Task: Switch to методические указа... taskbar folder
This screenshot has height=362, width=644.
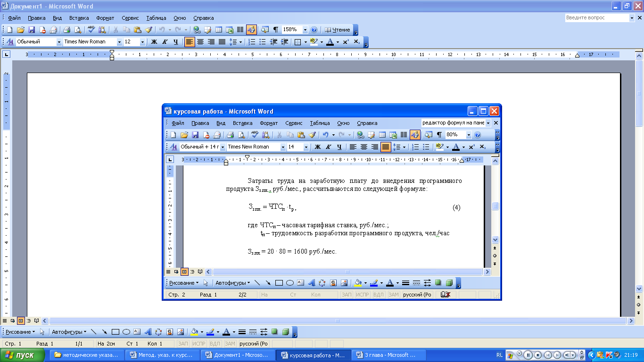Action: point(87,355)
